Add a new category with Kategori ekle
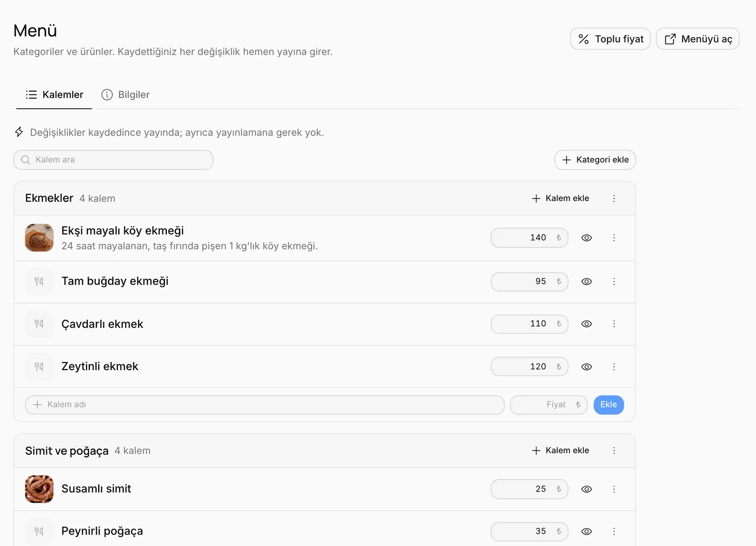The width and height of the screenshot is (756, 546). click(595, 160)
